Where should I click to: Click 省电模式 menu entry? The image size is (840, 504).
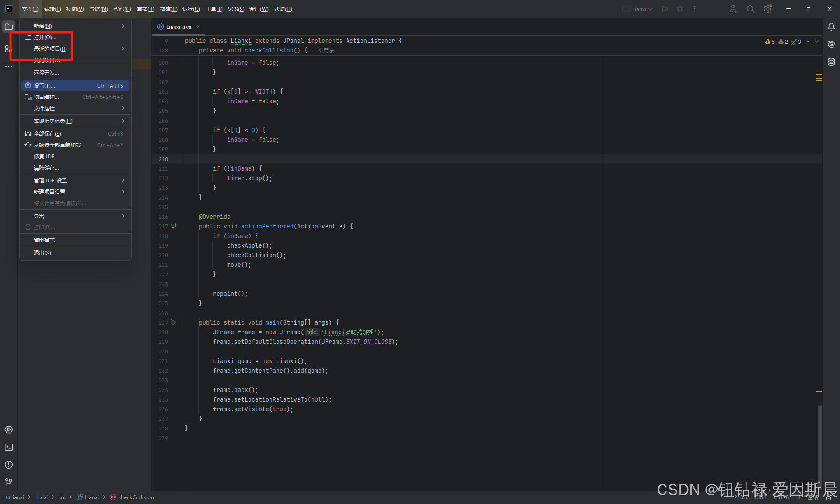coord(44,240)
